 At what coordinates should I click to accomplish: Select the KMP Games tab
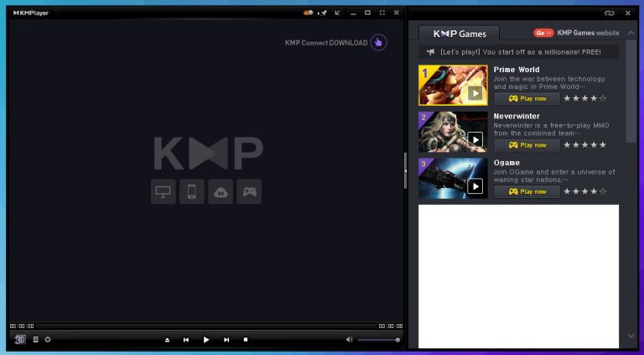pos(460,34)
